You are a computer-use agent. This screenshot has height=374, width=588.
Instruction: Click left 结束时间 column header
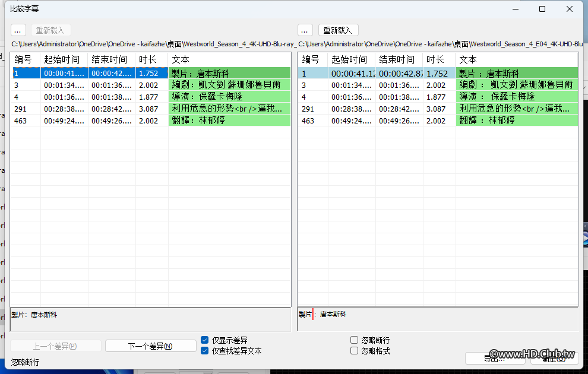pos(112,59)
